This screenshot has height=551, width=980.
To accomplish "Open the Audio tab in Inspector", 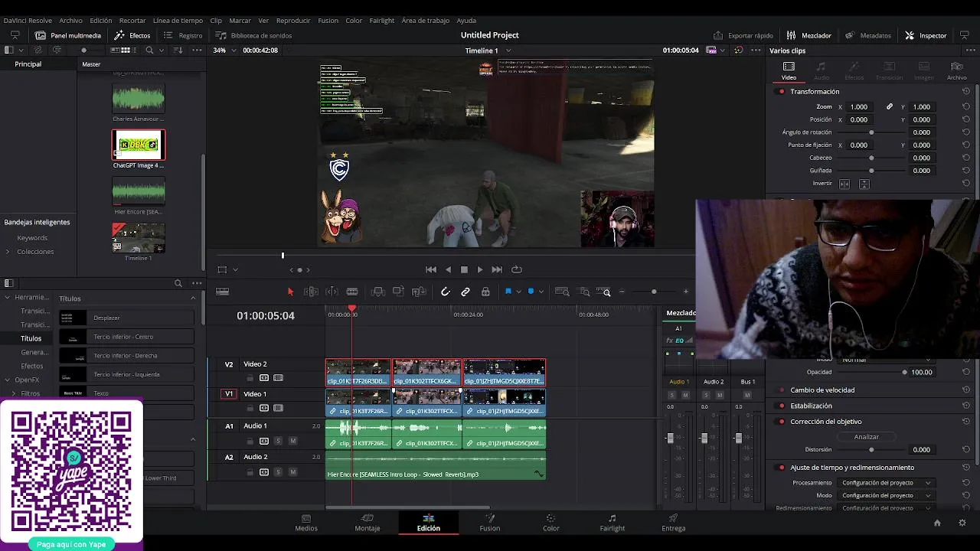I will [x=822, y=71].
